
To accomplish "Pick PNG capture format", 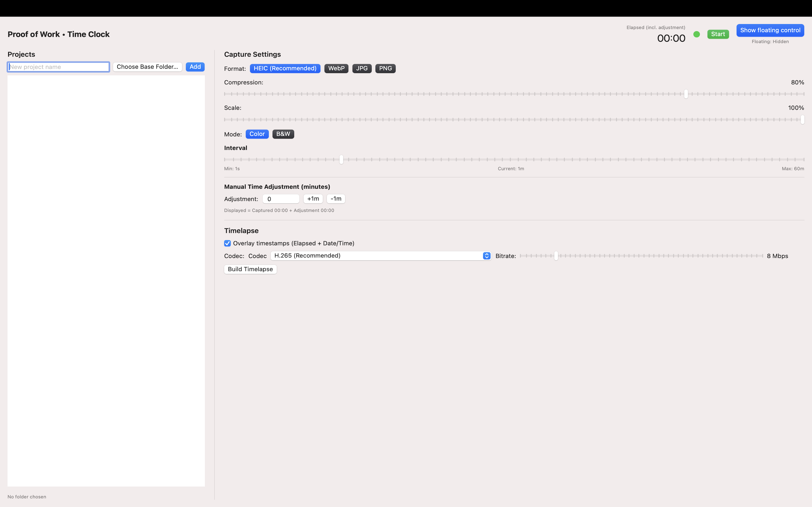I will coord(385,68).
